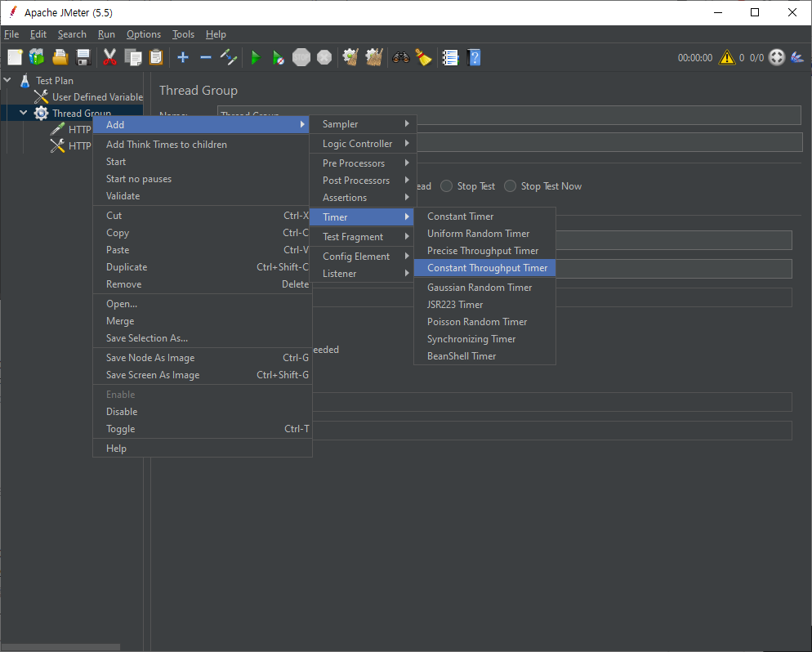Select Constant Timer from the Timer submenu
The height and width of the screenshot is (652, 812).
(484, 217)
